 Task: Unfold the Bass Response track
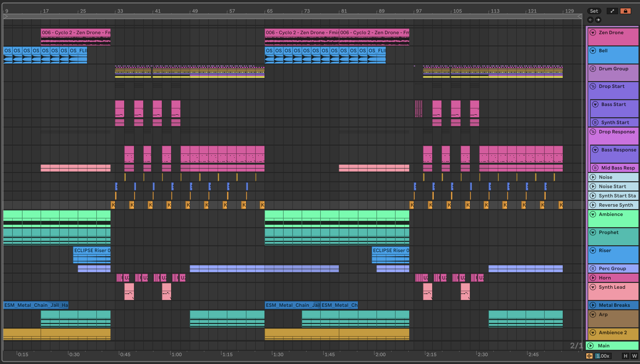(595, 150)
